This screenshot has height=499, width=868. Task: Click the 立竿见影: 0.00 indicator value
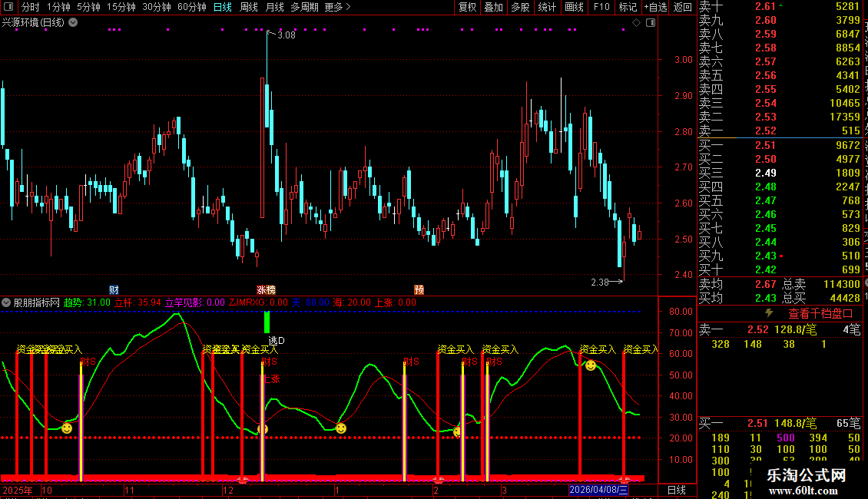point(195,302)
